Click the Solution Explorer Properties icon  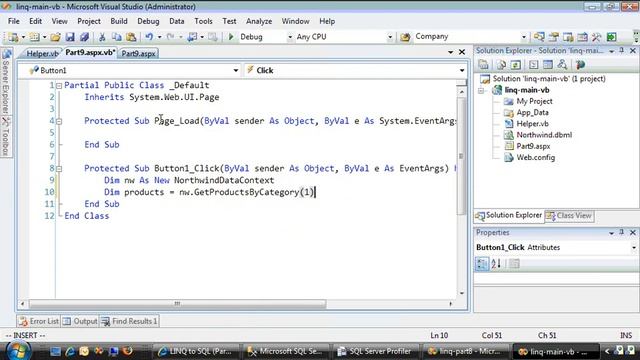pyautogui.click(x=484, y=64)
